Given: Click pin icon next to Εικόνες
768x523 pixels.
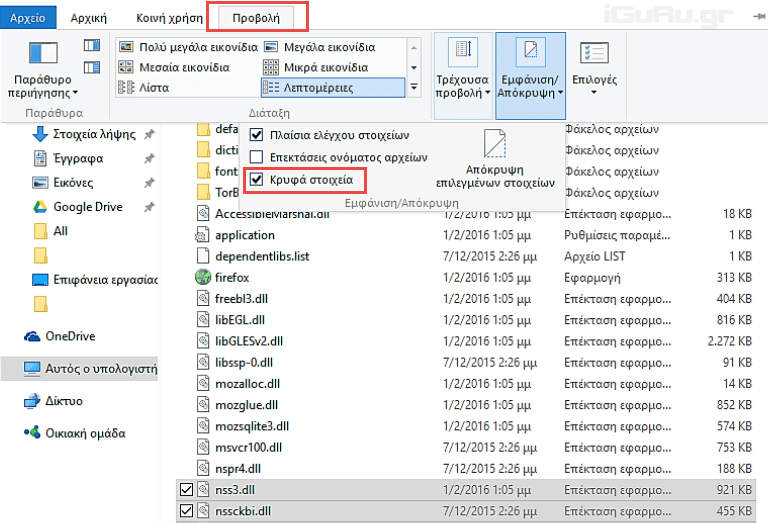Looking at the screenshot, I should pyautogui.click(x=149, y=183).
